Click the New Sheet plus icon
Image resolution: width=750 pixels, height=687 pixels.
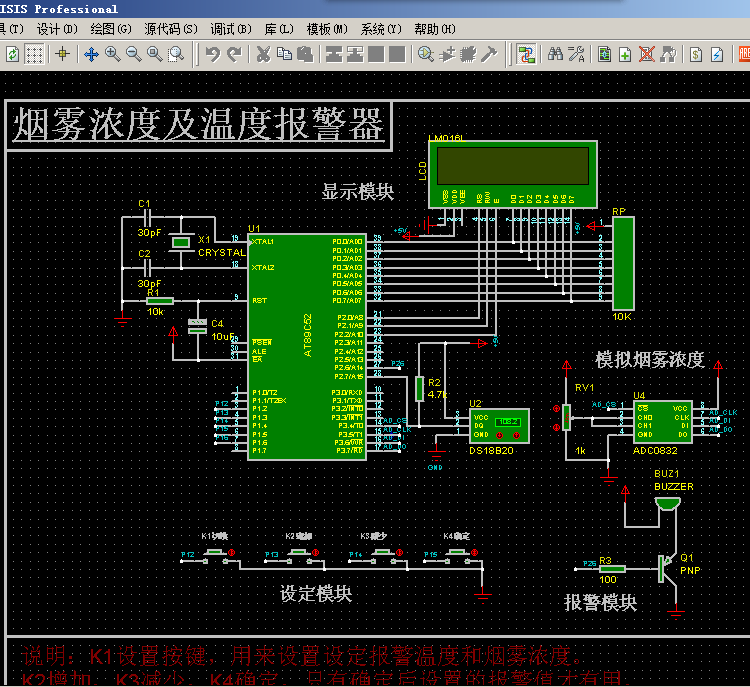coord(625,54)
